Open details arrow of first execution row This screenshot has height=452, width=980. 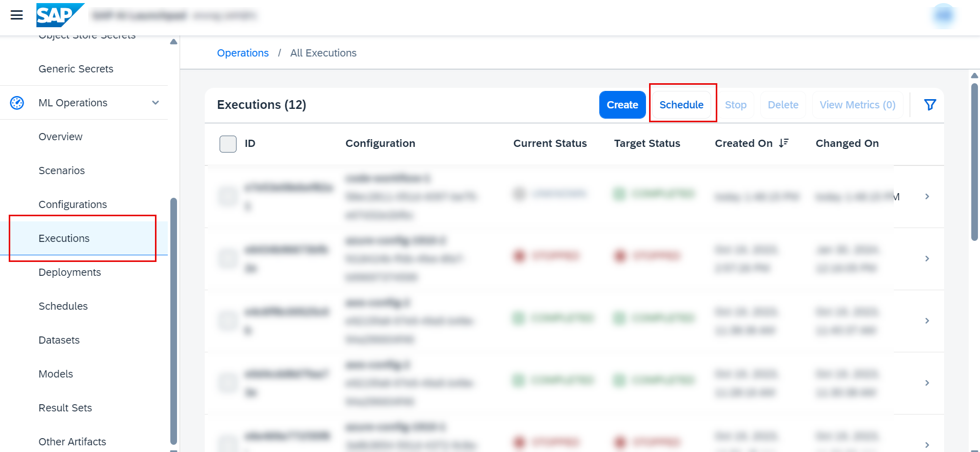point(927,197)
